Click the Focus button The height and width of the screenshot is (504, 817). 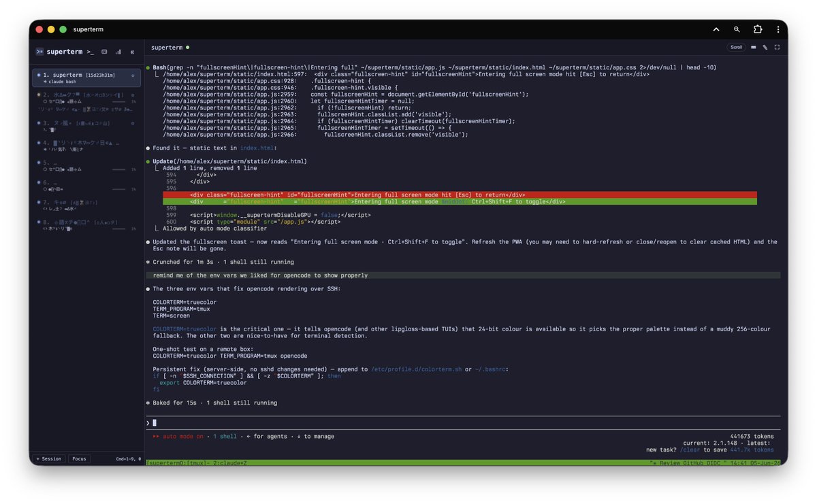[80, 458]
